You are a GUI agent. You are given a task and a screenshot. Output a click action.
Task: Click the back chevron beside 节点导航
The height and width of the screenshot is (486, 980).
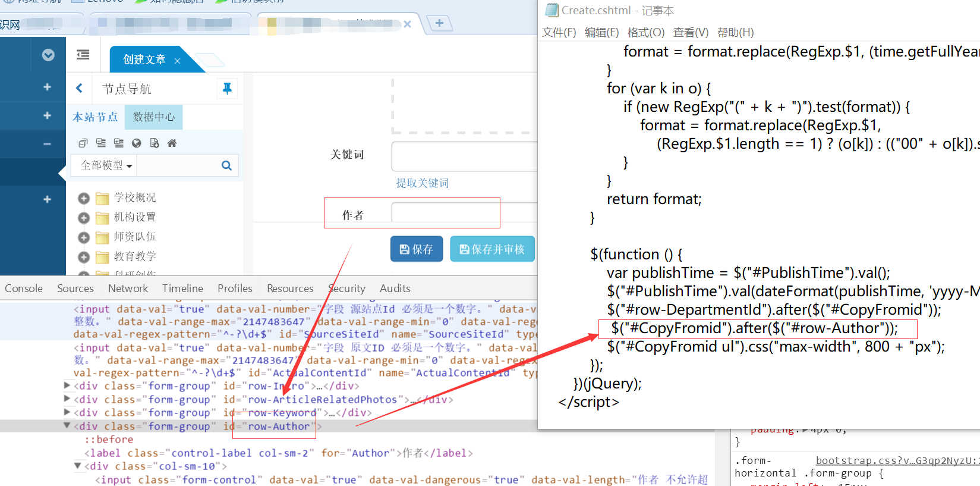click(80, 89)
